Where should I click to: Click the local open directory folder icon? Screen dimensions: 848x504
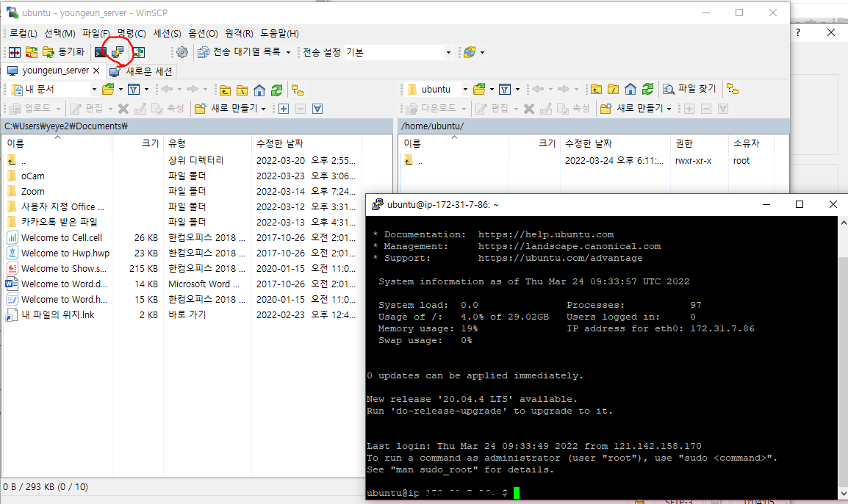[108, 89]
